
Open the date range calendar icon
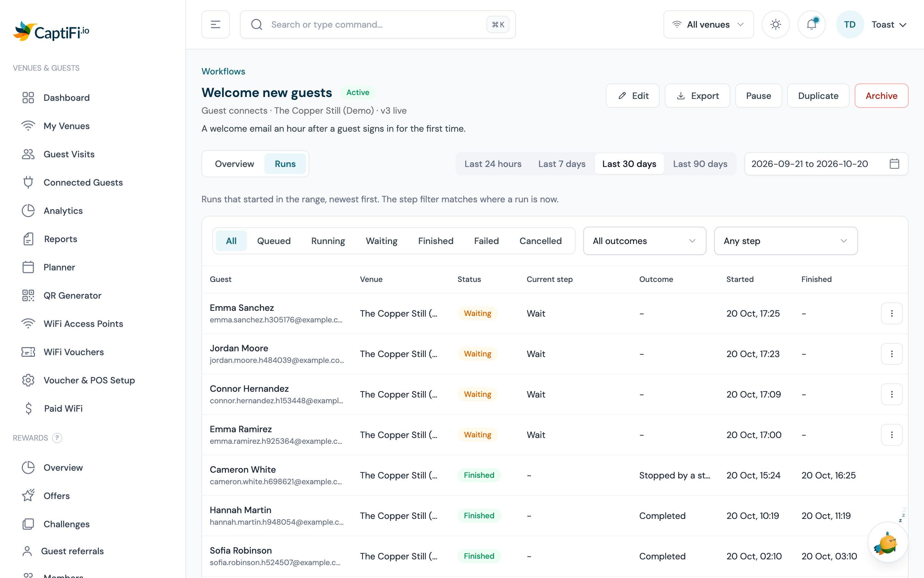click(894, 164)
